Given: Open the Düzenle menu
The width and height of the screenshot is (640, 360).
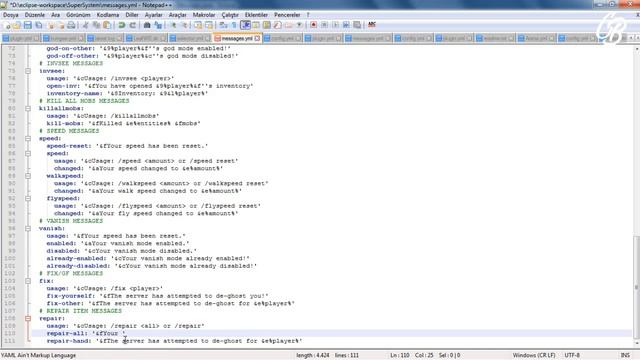Looking at the screenshot, I should (35, 15).
